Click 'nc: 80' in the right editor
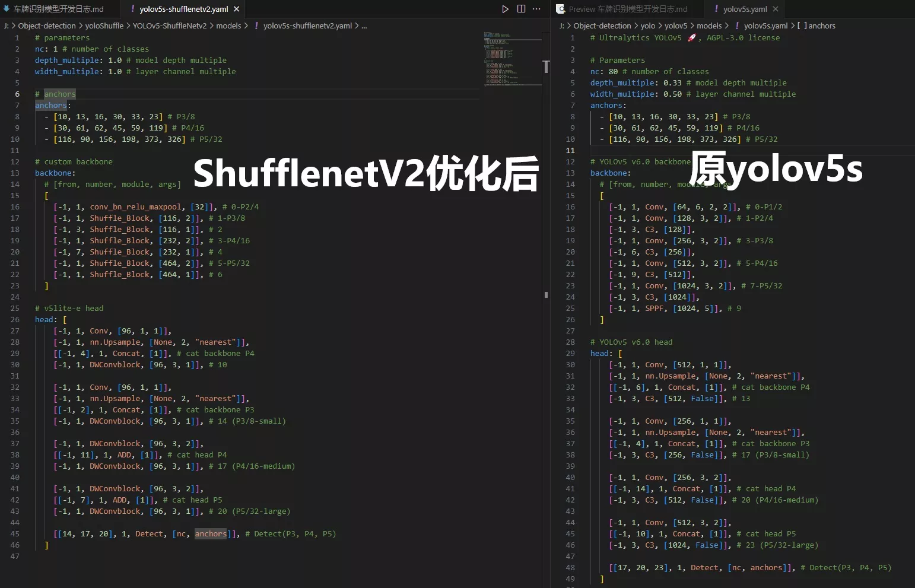Screen dimensions: 915x588 [604, 71]
